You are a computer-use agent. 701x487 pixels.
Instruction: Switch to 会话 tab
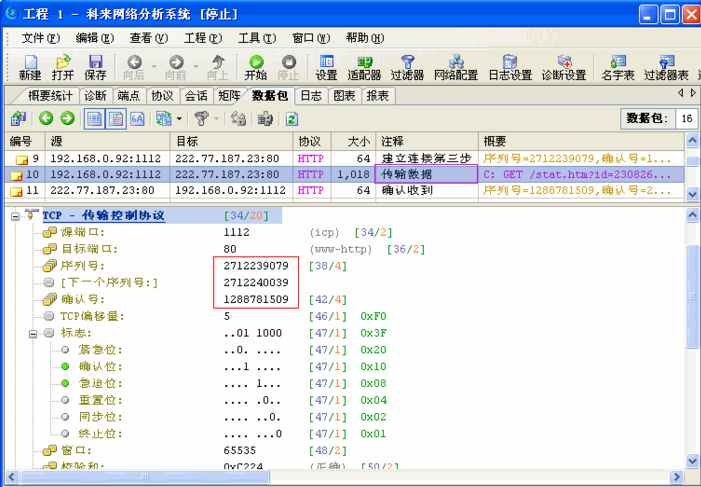tap(196, 96)
